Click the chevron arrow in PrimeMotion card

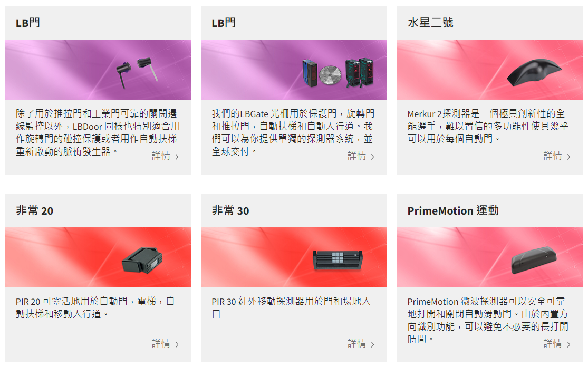click(568, 344)
